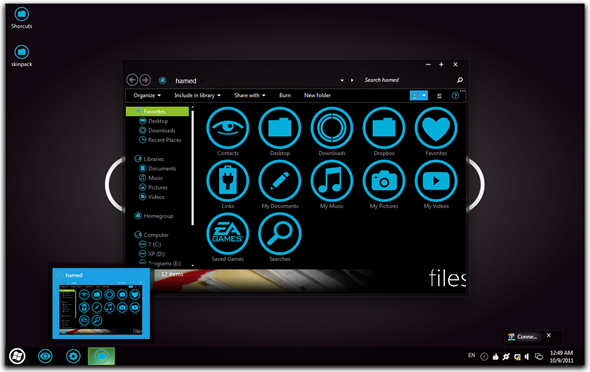This screenshot has width=590, height=372.
Task: Open the Include in library dropdown
Action: point(198,96)
